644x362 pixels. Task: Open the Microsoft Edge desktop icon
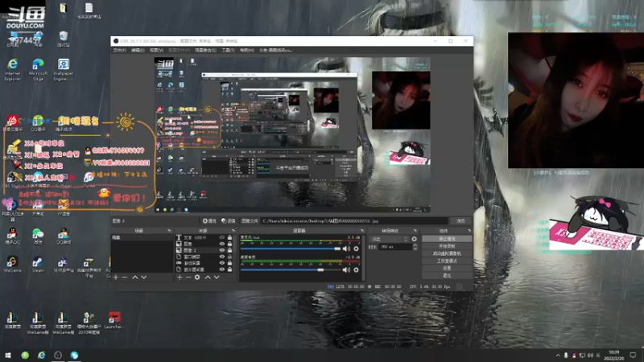[x=38, y=69]
